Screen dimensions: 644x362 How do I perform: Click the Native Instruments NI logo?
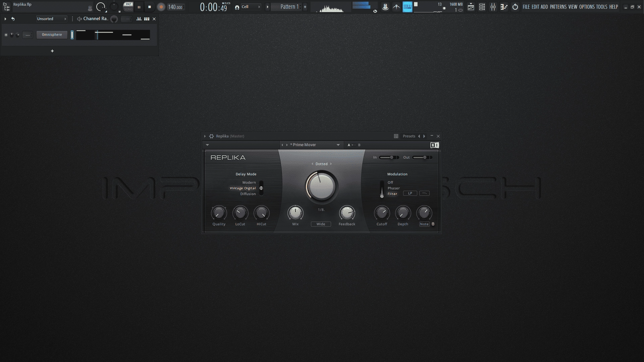[435, 145]
